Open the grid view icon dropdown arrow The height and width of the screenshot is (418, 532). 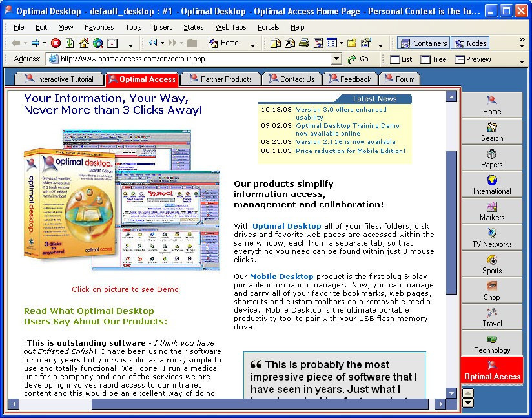click(x=341, y=43)
